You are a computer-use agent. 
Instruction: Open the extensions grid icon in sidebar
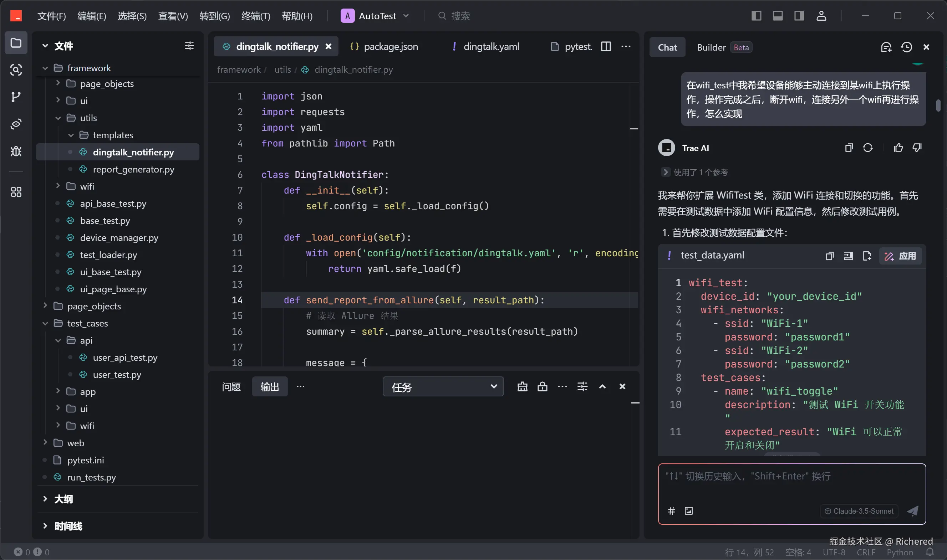[x=15, y=192]
